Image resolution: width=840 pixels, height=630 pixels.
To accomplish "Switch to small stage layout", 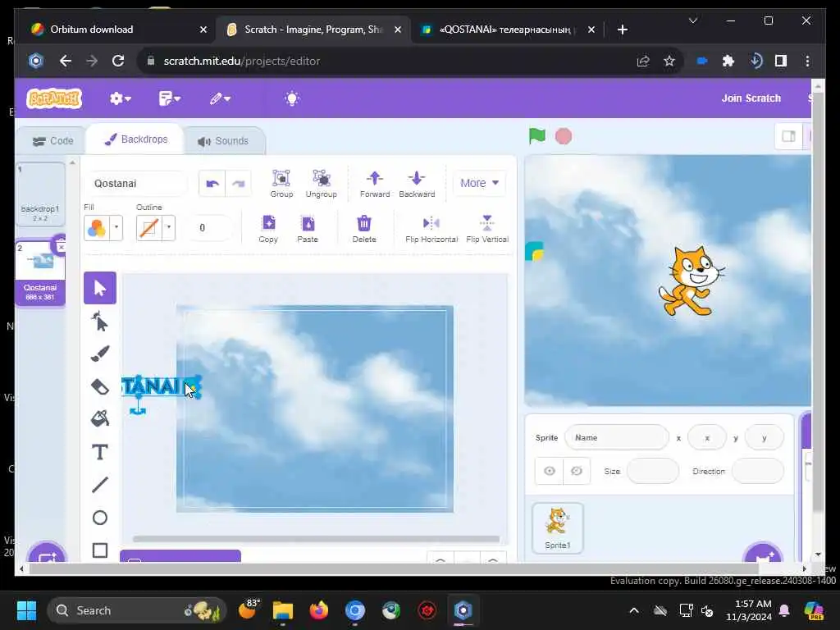I will tap(788, 136).
